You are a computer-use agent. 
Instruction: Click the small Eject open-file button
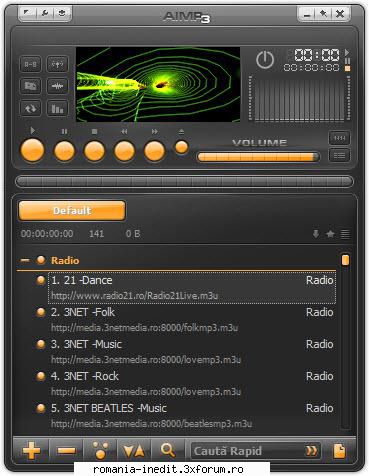(181, 147)
